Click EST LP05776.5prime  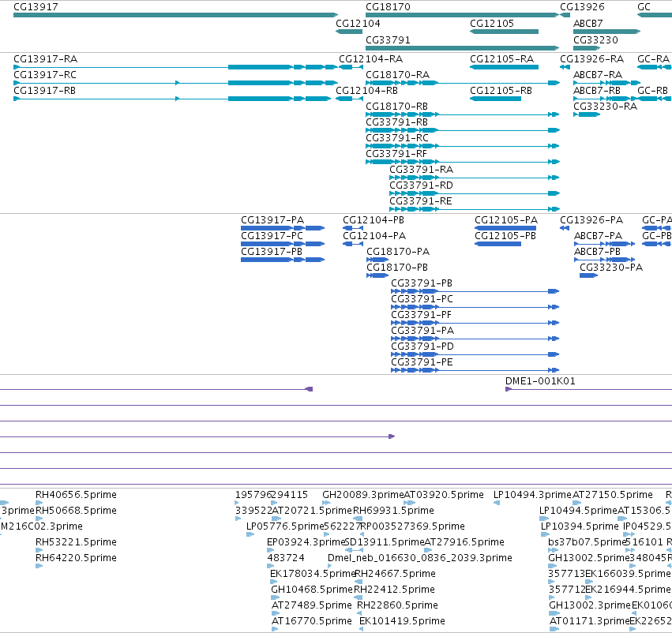250,534
